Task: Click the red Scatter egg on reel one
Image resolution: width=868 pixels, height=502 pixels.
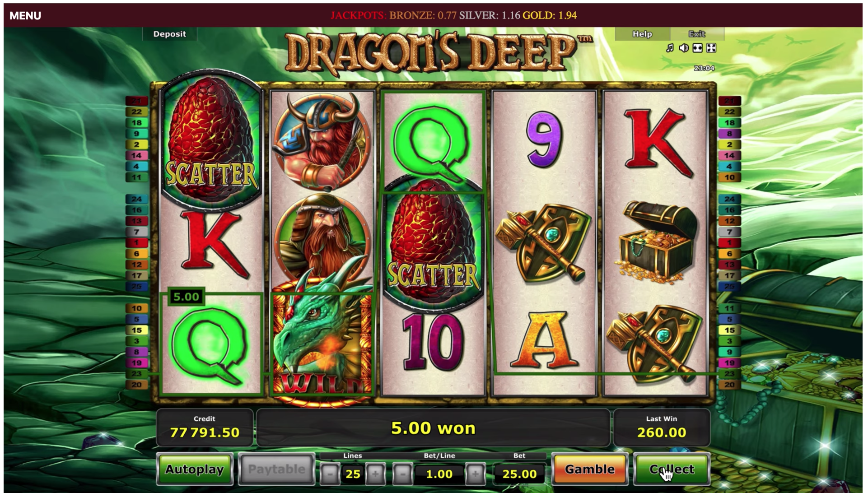Action: [x=211, y=140]
